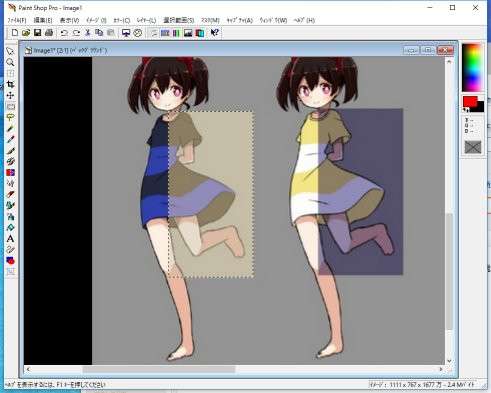Toggle the layer palette button
Viewport: 491px width, 393px height.
point(200,33)
